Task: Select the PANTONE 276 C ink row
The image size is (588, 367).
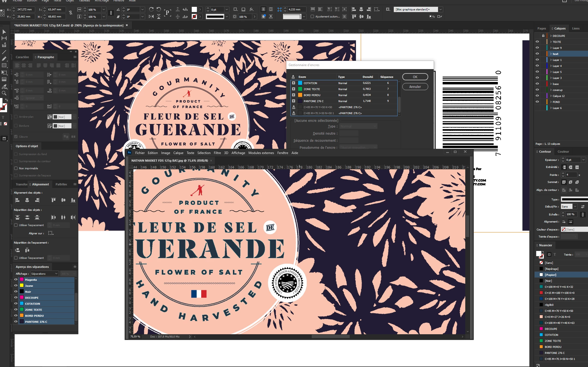Action: (314, 101)
